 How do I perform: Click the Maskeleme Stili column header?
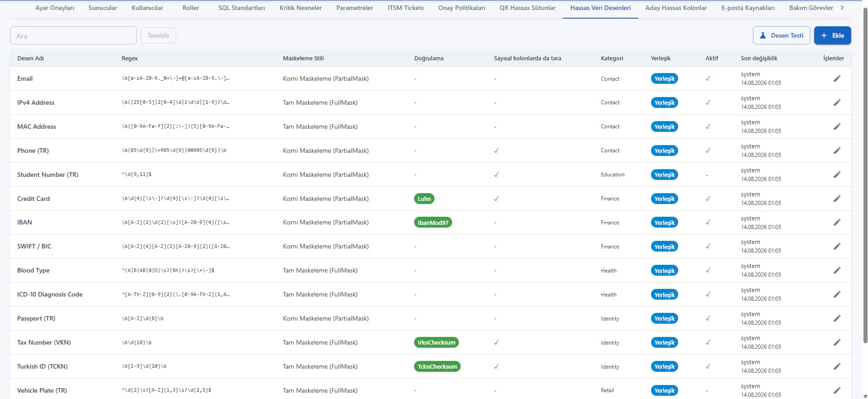click(303, 58)
